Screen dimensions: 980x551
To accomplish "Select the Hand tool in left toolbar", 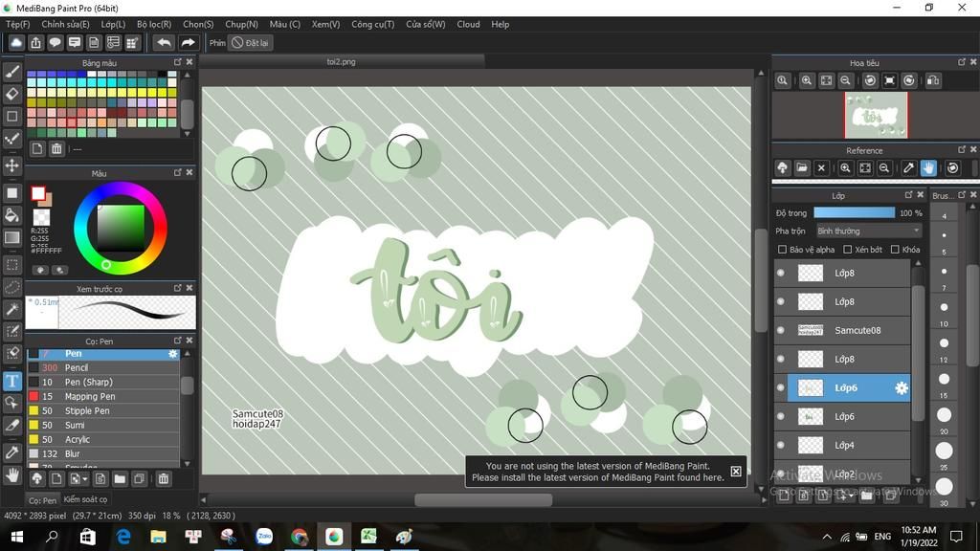I will tap(11, 476).
